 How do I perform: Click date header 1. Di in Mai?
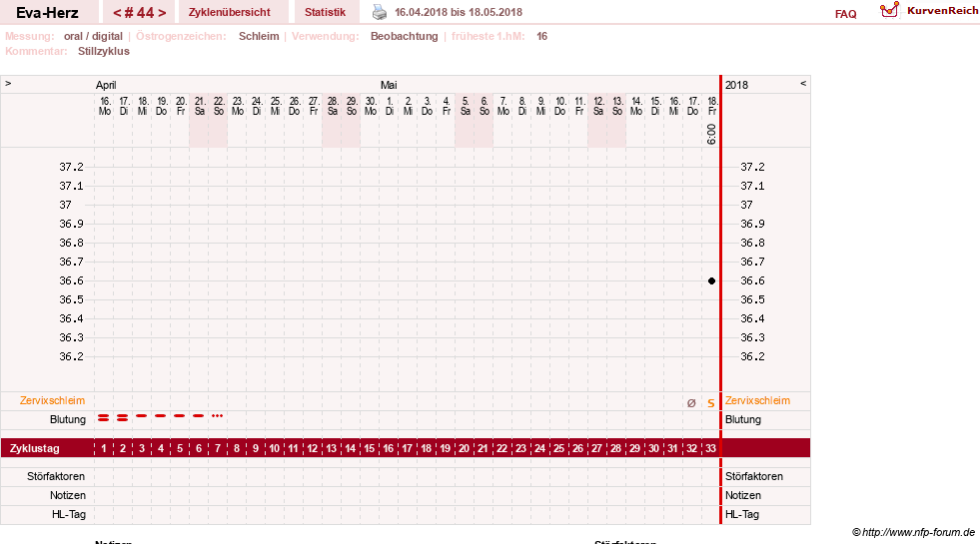(390, 106)
